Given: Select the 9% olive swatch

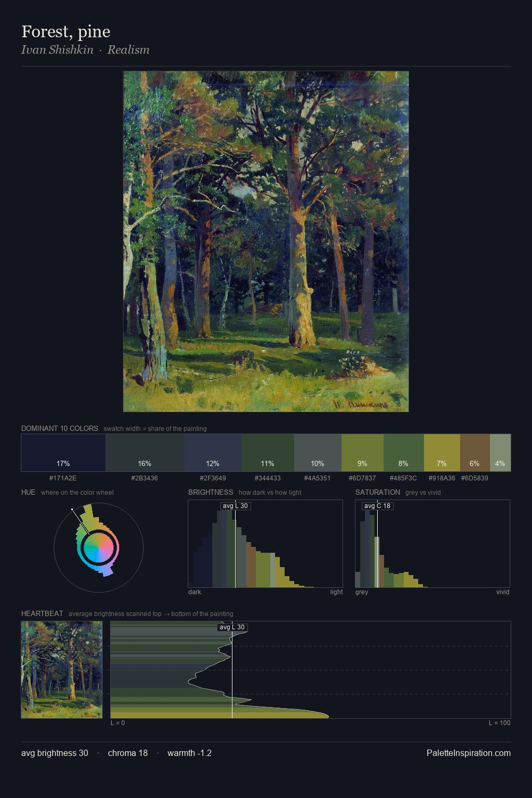Looking at the screenshot, I should point(362,453).
